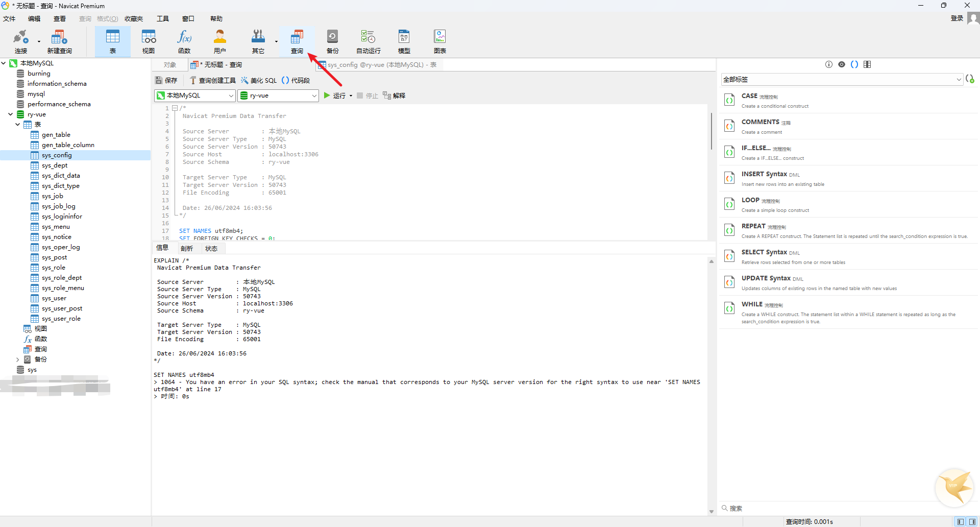The image size is (980, 527).
Task: Collapse the ry-vue database node
Action: pyautogui.click(x=11, y=114)
